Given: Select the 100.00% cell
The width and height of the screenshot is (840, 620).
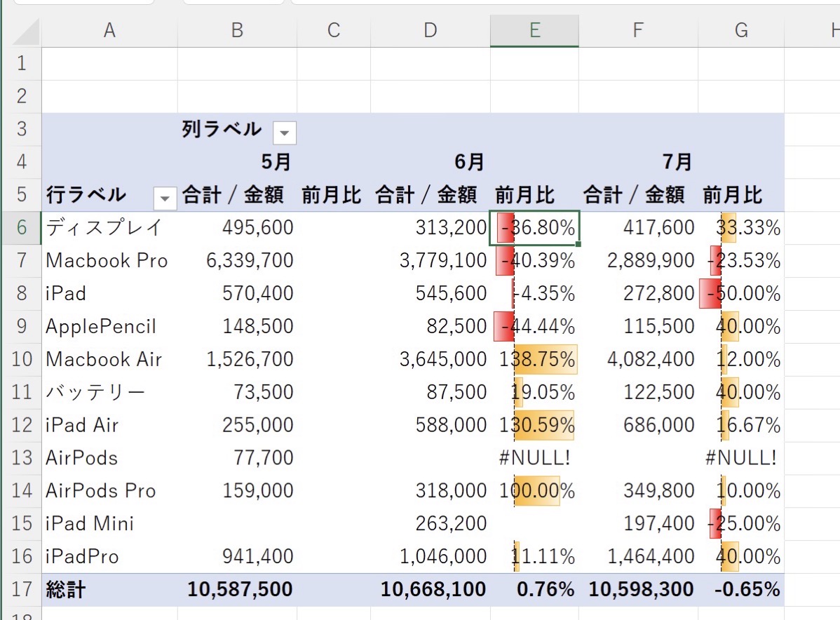Looking at the screenshot, I should 535,490.
